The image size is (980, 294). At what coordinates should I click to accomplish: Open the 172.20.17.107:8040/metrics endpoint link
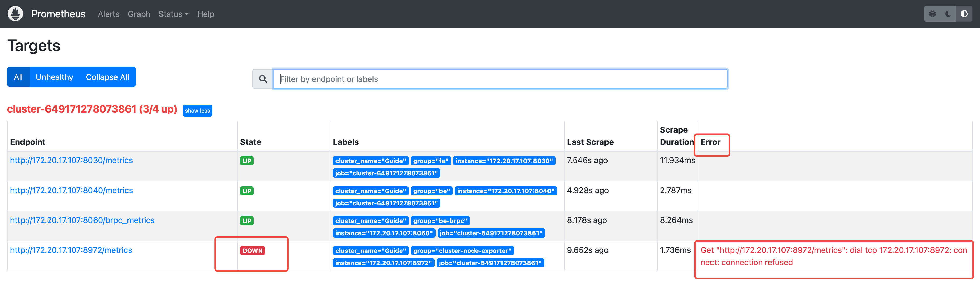point(72,190)
